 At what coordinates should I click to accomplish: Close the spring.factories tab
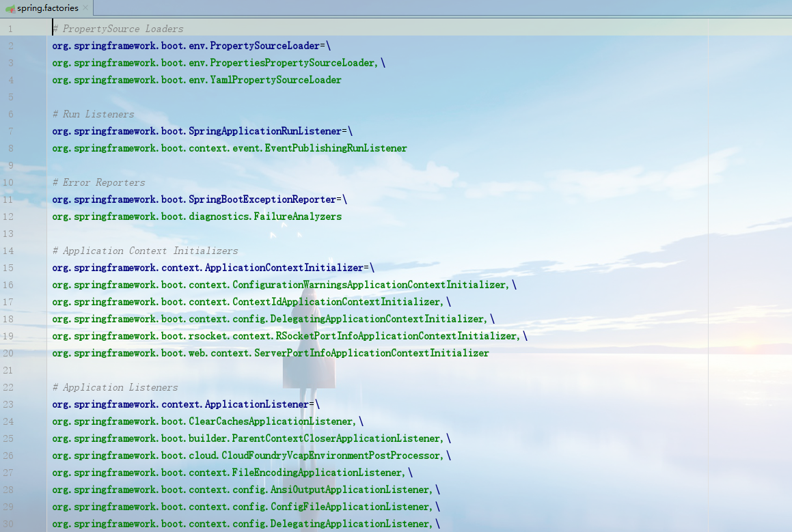85,8
